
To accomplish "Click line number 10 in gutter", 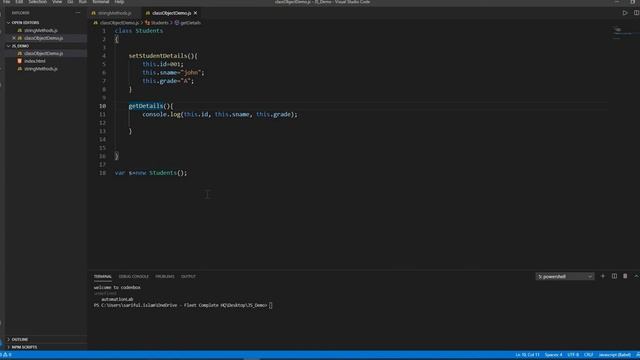I will coord(102,106).
